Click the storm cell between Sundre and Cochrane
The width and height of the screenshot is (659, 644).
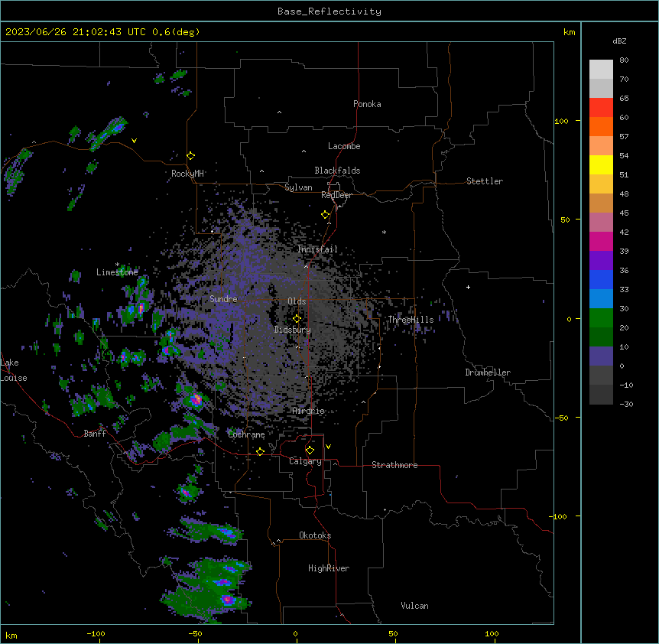click(x=195, y=399)
